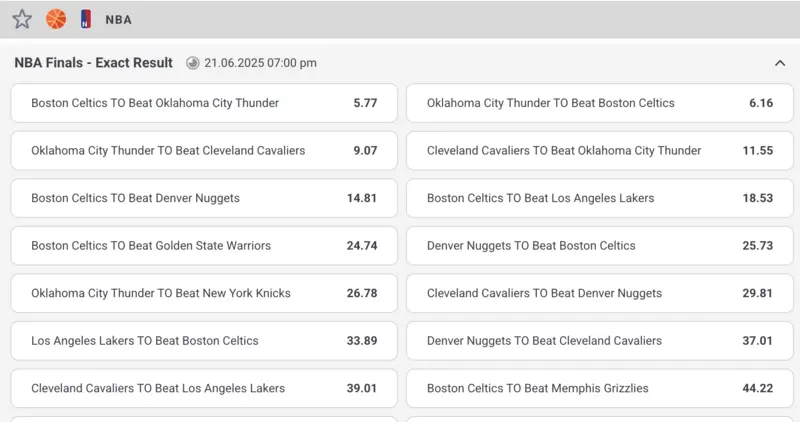Bet on Boston Celtics to beat Denver Nuggets
Viewport: 800px width, 422px height.
coord(204,198)
